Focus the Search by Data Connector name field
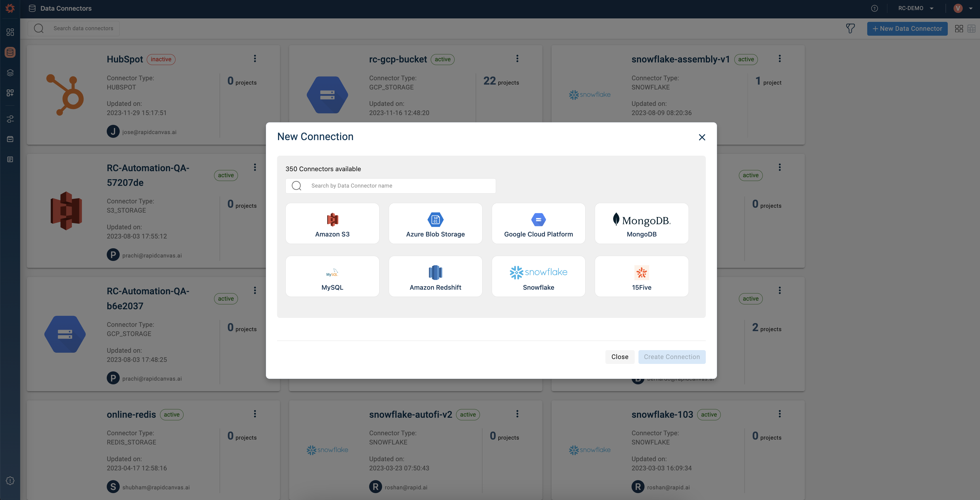980x500 pixels. pos(399,186)
